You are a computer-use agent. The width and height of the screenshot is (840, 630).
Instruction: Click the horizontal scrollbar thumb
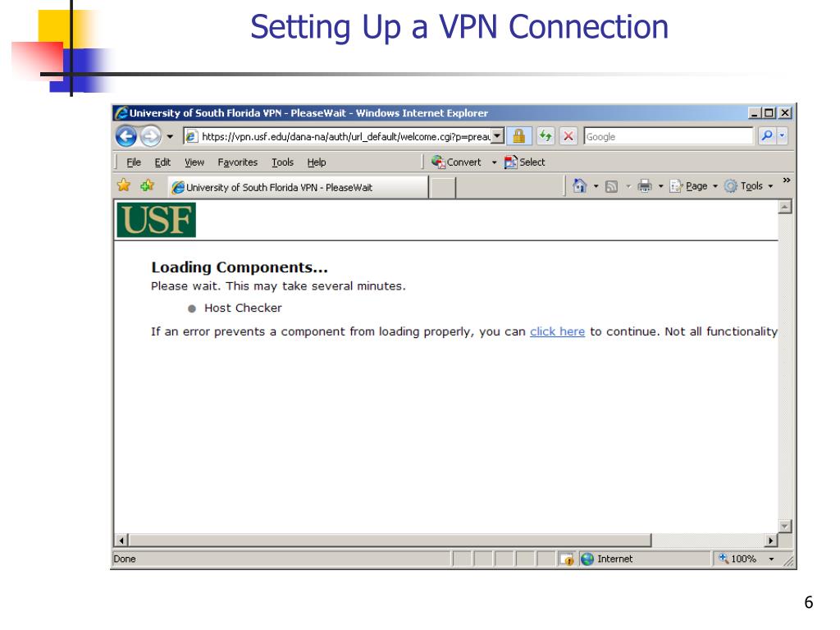pyautogui.click(x=390, y=540)
